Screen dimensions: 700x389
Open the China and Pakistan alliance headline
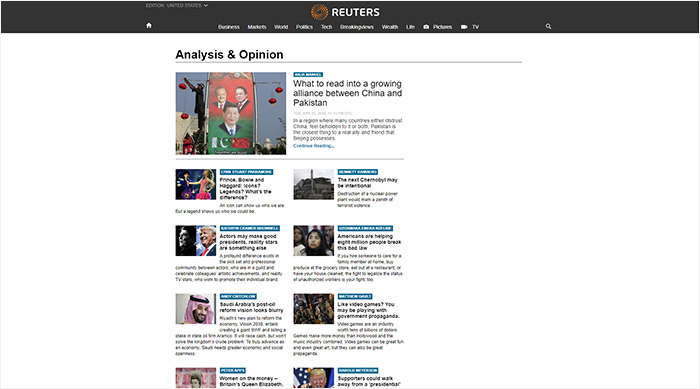click(x=347, y=93)
